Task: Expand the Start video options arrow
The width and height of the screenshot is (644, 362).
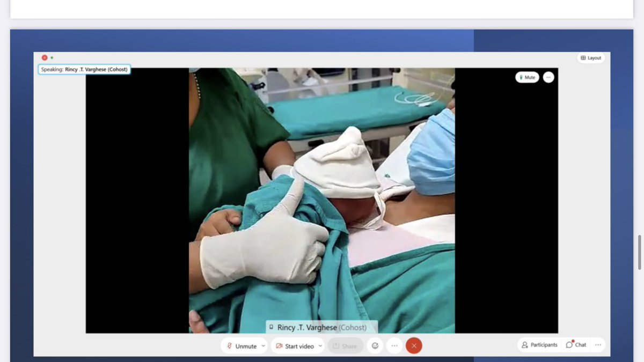Action: point(320,346)
